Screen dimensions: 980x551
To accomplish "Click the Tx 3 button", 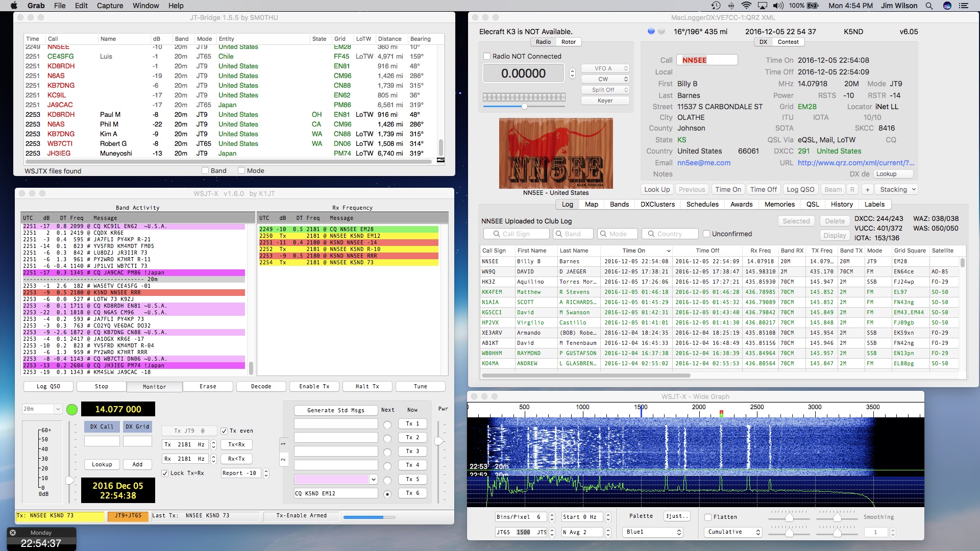I will click(412, 451).
